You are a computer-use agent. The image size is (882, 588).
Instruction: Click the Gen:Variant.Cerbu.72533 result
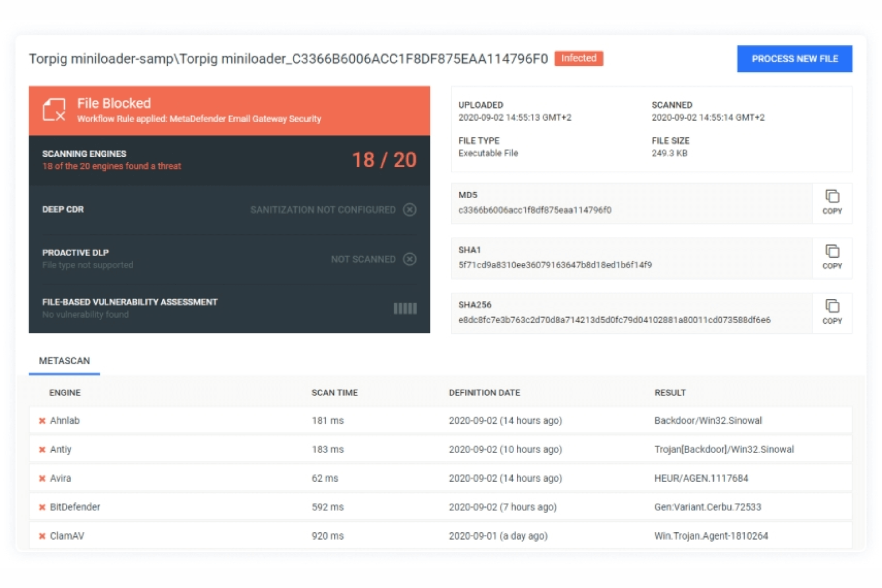click(x=707, y=507)
